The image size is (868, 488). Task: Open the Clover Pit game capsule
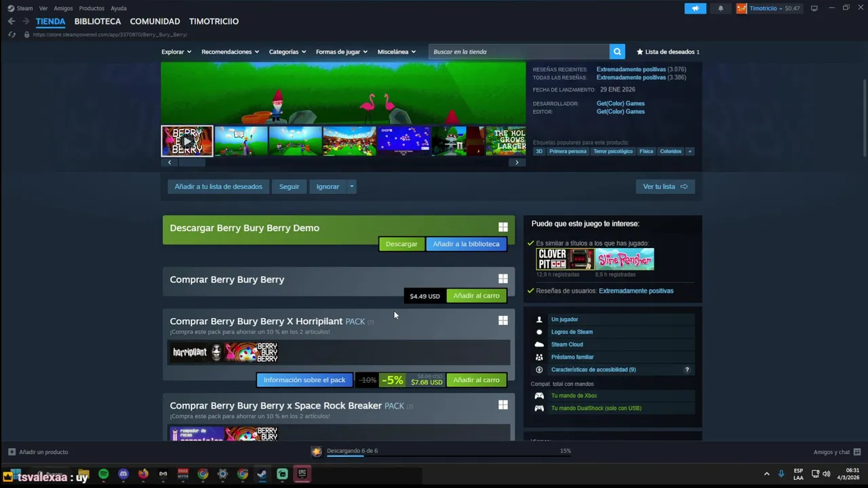coord(565,259)
